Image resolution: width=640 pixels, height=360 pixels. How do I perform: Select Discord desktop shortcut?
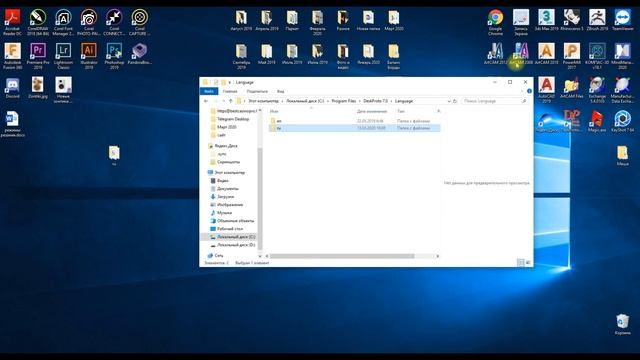(x=13, y=88)
